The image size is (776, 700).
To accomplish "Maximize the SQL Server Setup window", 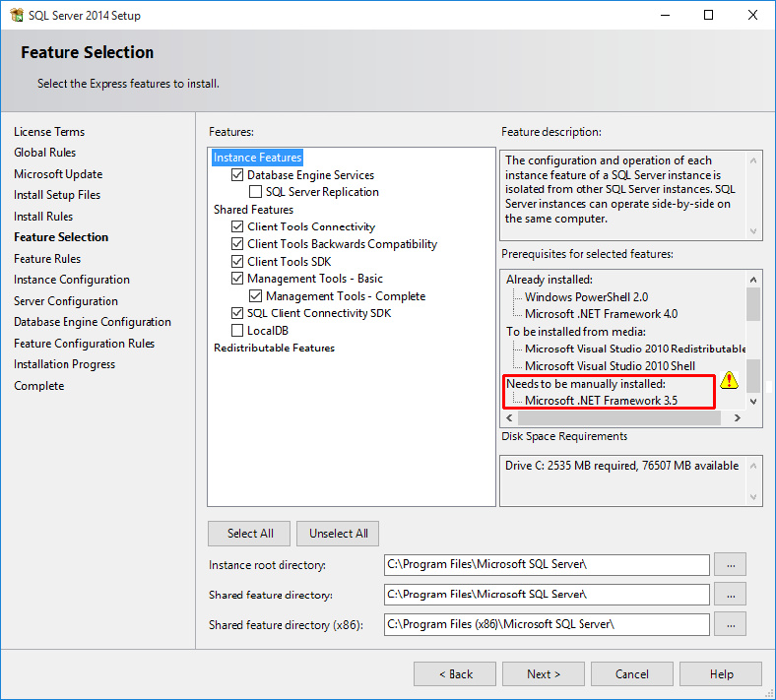I will pyautogui.click(x=709, y=15).
